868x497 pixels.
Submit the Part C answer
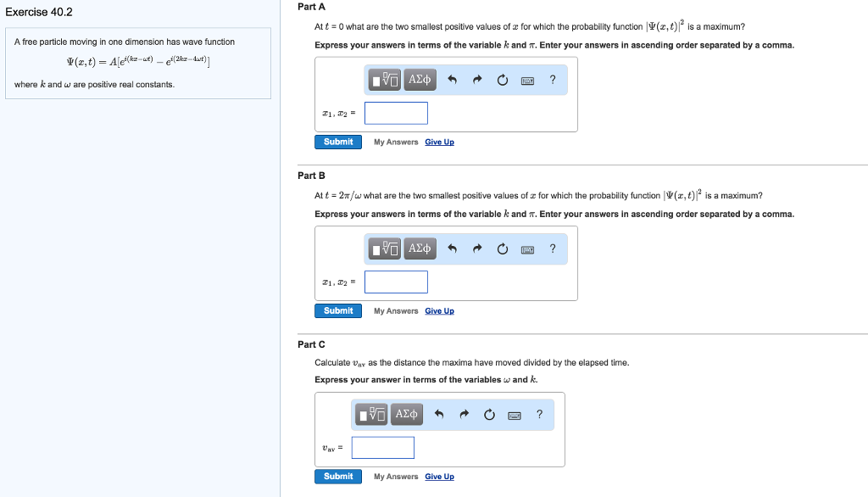[338, 477]
